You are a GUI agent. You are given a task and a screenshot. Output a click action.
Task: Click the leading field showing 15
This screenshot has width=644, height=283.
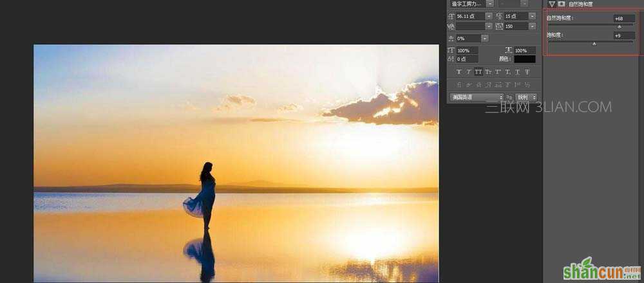(x=516, y=17)
